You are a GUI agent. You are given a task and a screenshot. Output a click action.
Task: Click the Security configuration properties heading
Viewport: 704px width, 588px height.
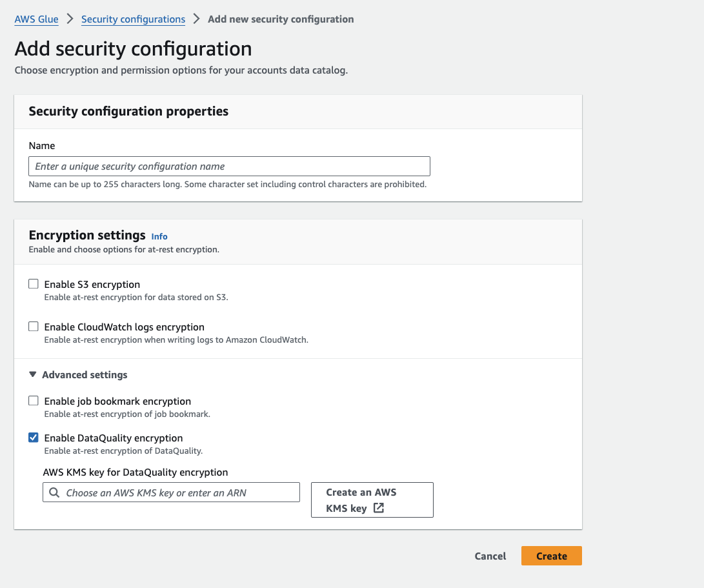[x=128, y=111]
